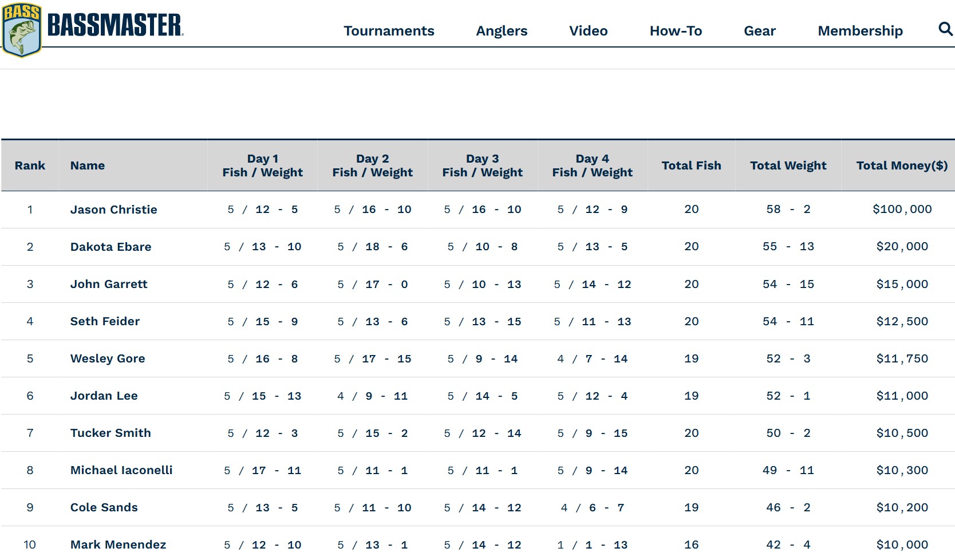Open Wesley Gore's profile
The width and height of the screenshot is (955, 560).
pyautogui.click(x=108, y=358)
